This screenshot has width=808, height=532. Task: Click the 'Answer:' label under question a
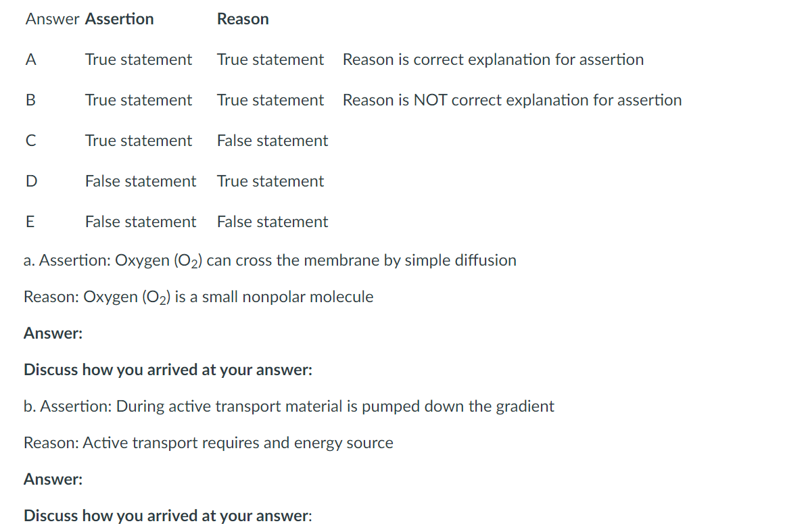[53, 333]
